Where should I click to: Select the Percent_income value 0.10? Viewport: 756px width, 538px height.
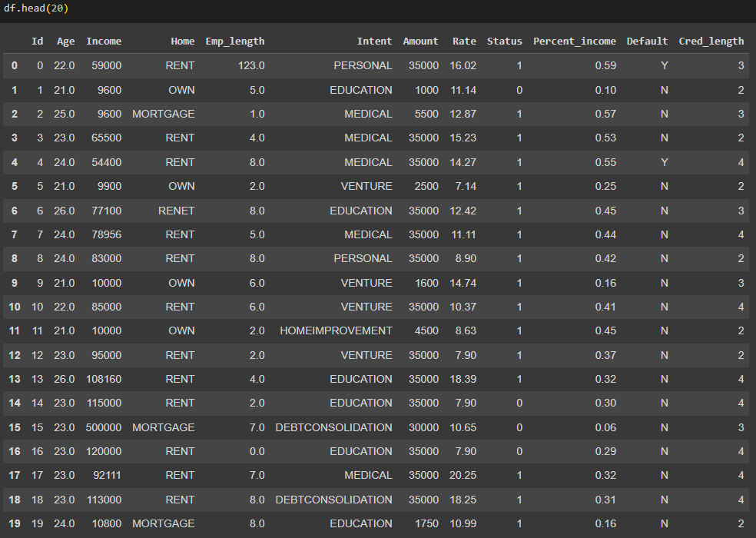point(605,90)
